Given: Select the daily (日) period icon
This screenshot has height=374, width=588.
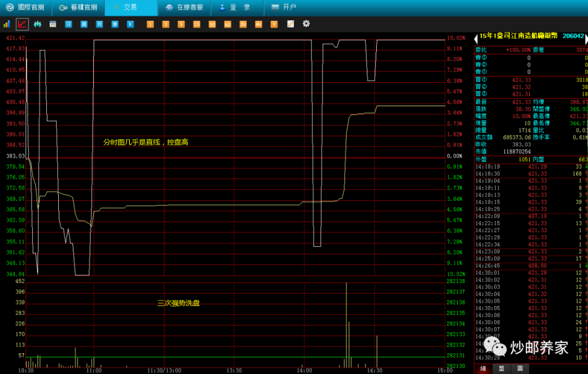Looking at the screenshot, I should point(69,24).
